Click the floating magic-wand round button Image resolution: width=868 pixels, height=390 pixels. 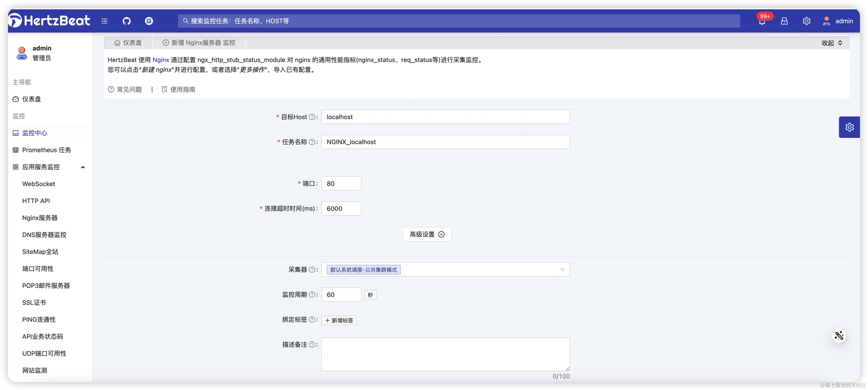coord(839,336)
